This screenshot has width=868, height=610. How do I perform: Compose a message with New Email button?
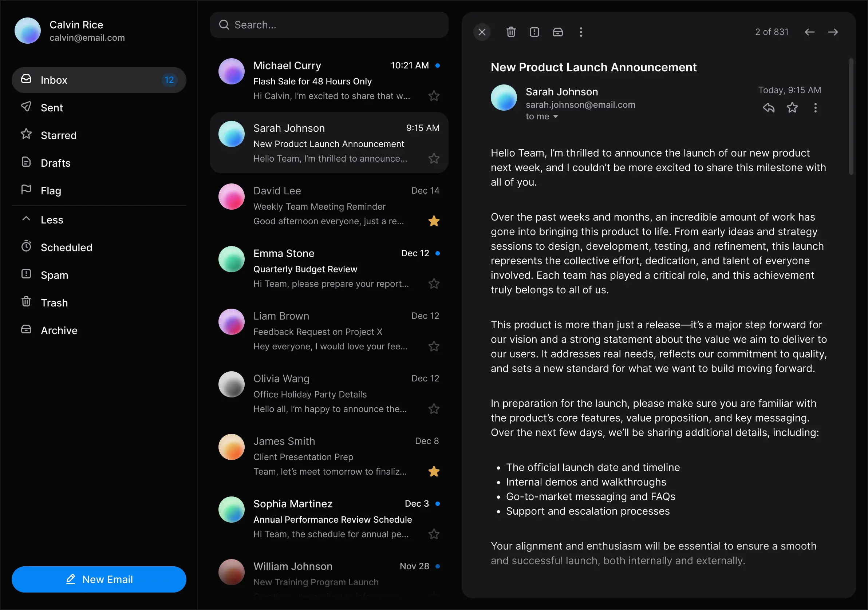99,579
